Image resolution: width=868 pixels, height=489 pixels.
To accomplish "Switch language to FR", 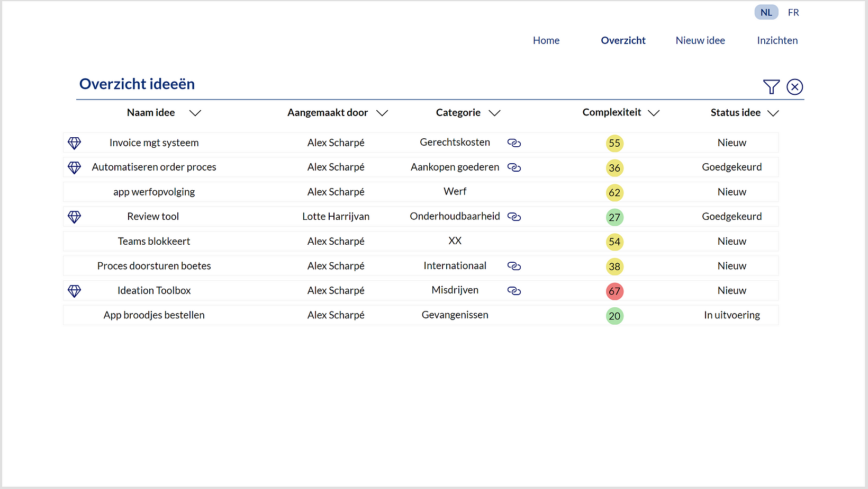I will coord(793,13).
